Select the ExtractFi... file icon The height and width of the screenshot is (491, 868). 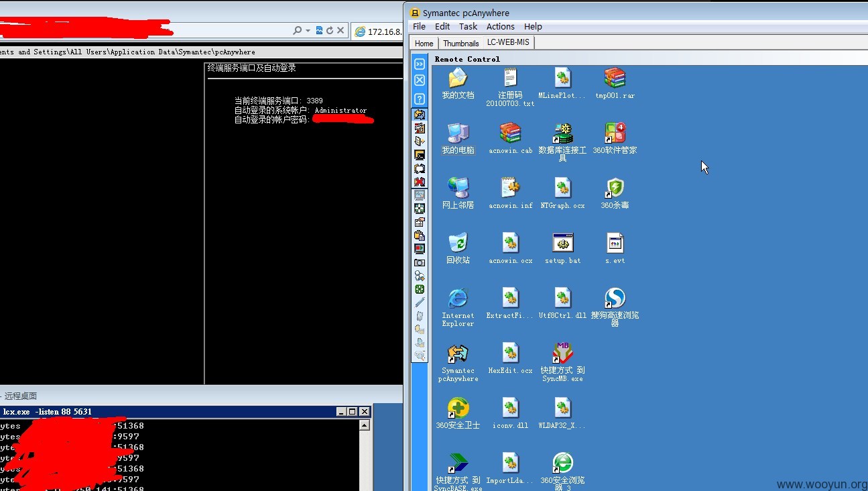coord(510,298)
